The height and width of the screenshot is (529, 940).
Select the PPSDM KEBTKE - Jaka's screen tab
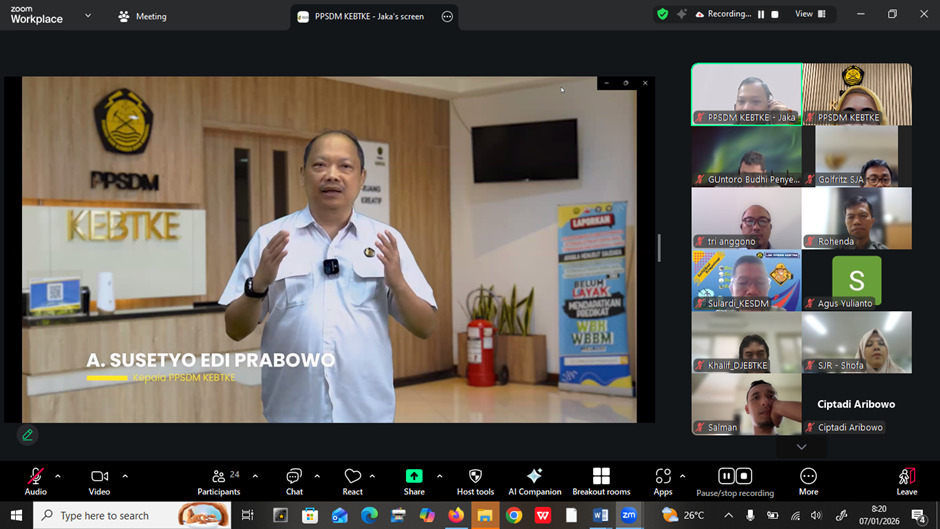(x=368, y=16)
